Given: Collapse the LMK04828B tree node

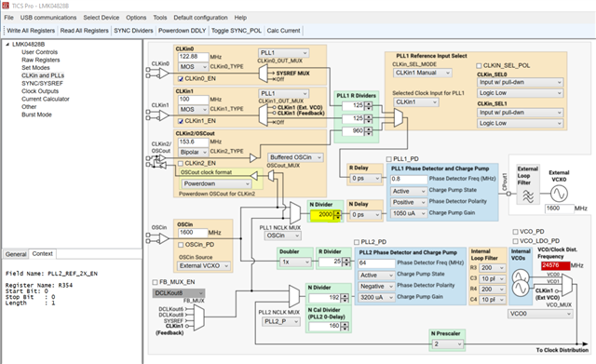Looking at the screenshot, I should coord(7,44).
